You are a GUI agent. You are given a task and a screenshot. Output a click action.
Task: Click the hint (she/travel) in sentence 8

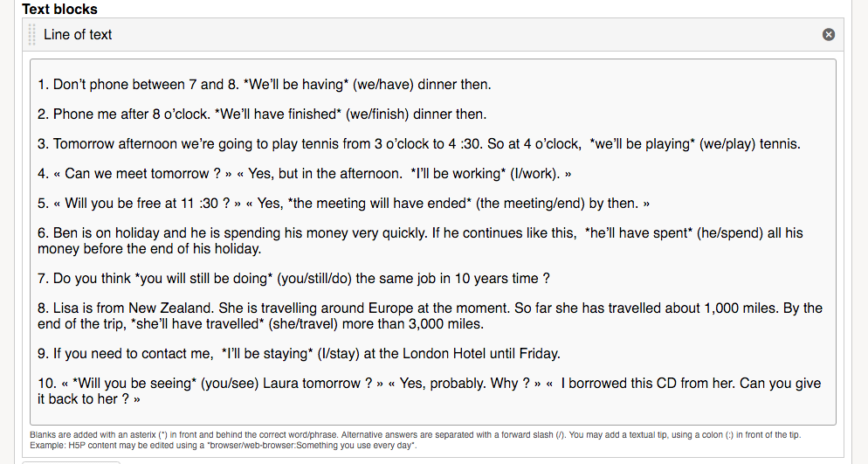point(303,323)
